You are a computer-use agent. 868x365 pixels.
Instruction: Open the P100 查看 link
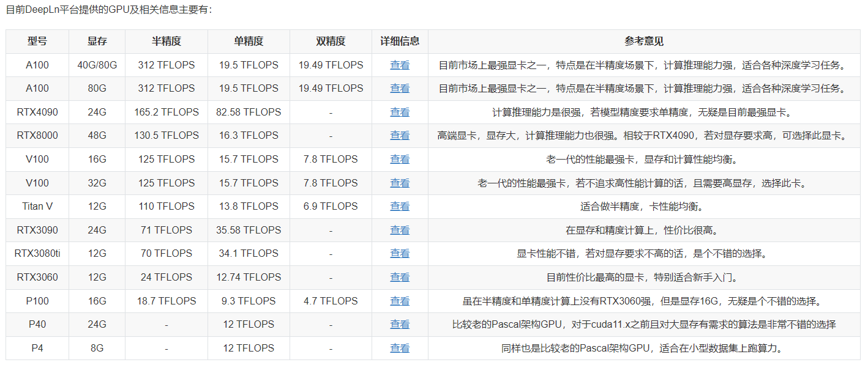[x=400, y=301]
